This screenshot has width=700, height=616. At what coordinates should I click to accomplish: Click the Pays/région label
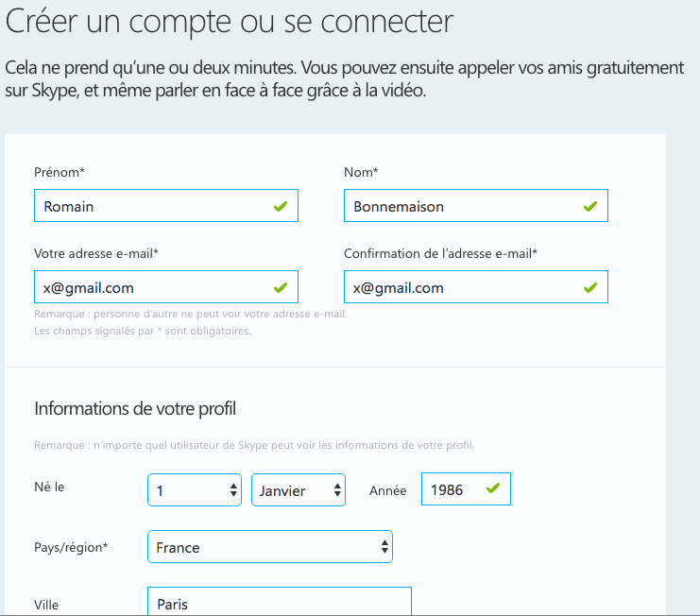click(71, 547)
